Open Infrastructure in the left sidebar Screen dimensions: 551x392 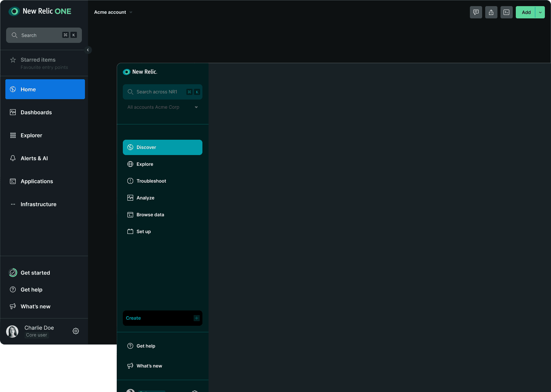(45, 204)
